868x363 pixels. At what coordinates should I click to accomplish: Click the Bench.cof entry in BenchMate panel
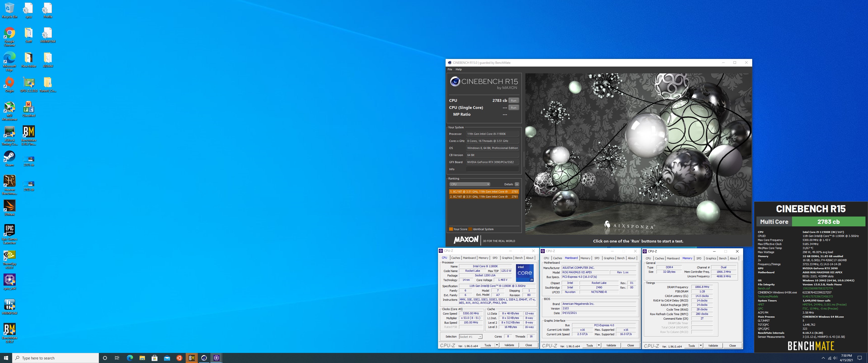(x=764, y=289)
